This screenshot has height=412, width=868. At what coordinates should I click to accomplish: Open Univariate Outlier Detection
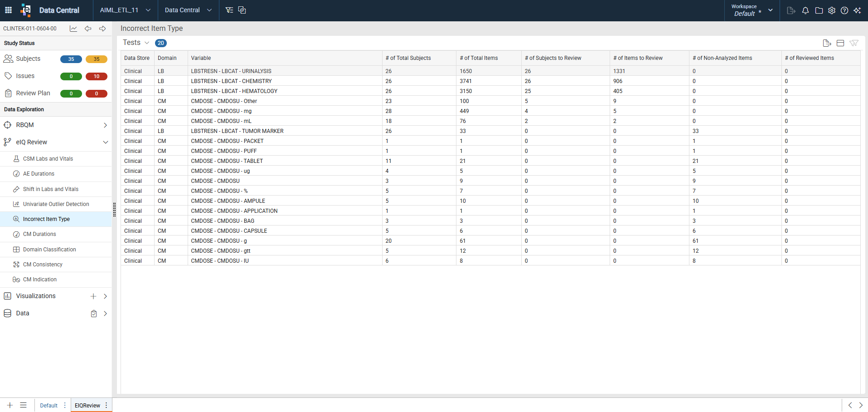point(56,204)
